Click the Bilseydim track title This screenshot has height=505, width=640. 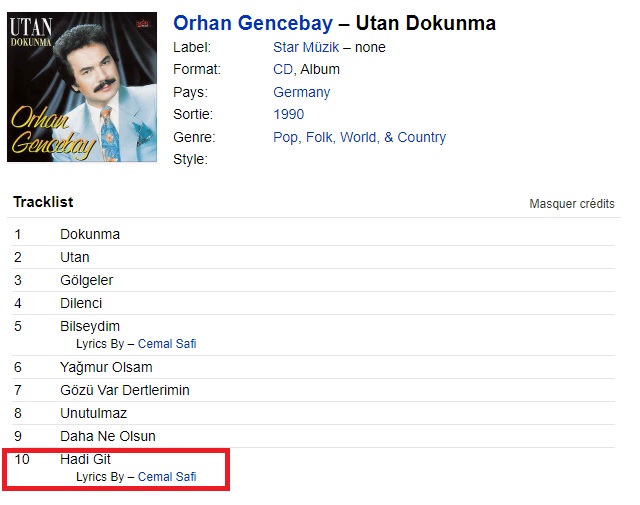click(x=90, y=326)
